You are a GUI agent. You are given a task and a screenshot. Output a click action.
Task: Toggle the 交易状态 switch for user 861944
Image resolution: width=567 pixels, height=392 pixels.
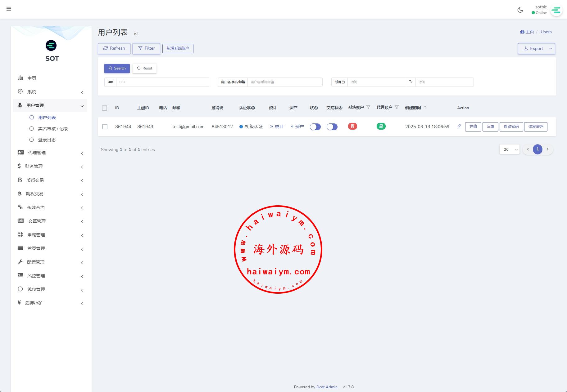(332, 127)
